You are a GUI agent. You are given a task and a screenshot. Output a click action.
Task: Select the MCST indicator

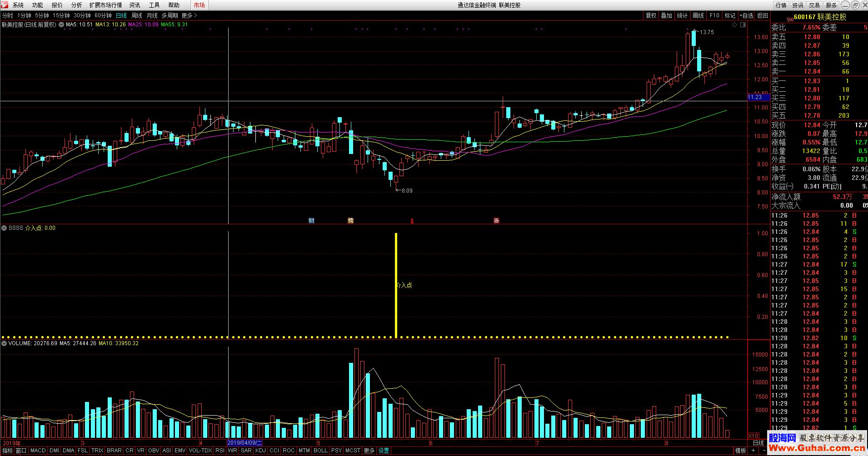pyautogui.click(x=353, y=451)
